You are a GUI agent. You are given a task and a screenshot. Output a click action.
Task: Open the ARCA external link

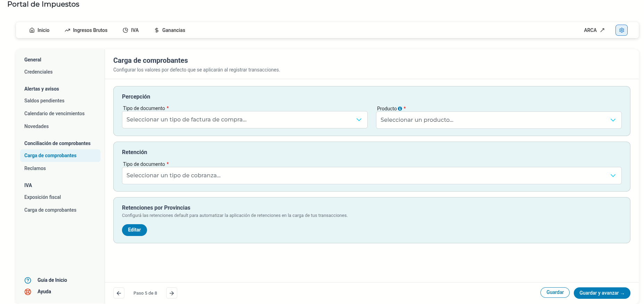tap(594, 30)
